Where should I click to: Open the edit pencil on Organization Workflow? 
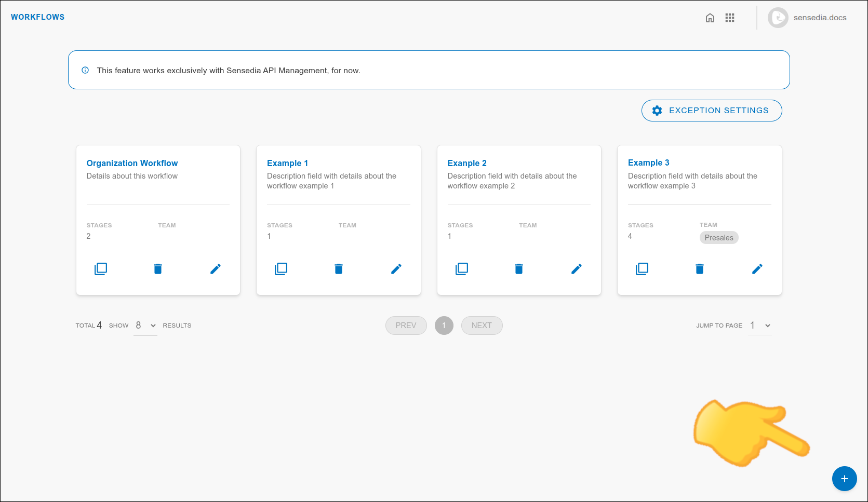click(x=216, y=268)
